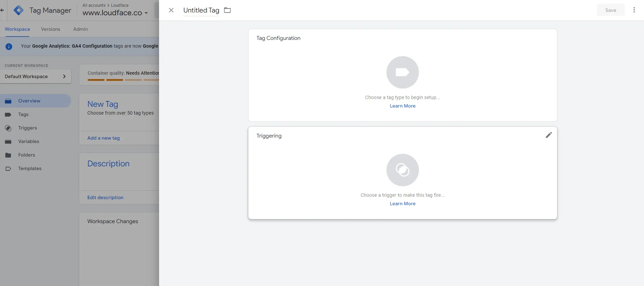Click the Templates outline icon in sidebar
Image resolution: width=644 pixels, height=286 pixels.
coord(8,169)
